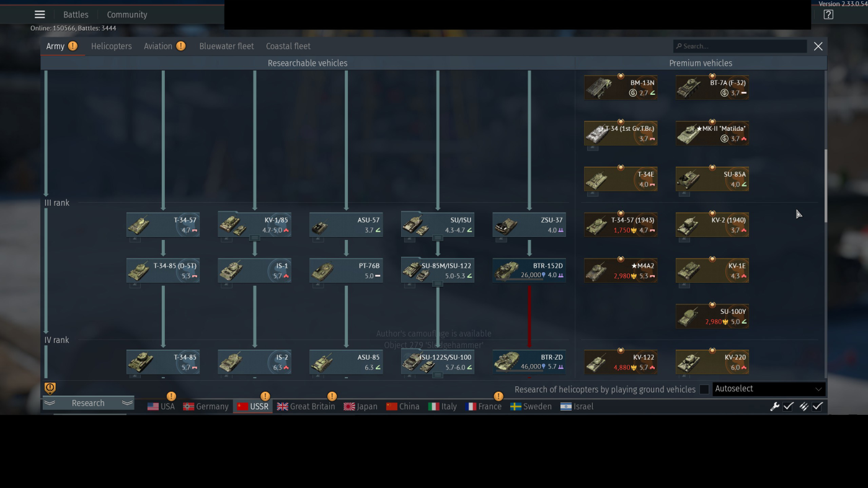Switch to the Helicopters tab
The width and height of the screenshot is (868, 488).
[112, 46]
